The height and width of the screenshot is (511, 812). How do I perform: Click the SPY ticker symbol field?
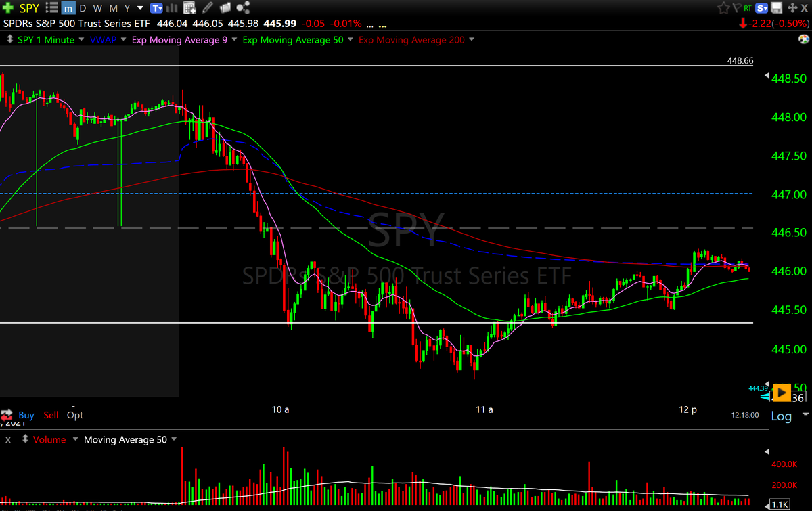[28, 8]
